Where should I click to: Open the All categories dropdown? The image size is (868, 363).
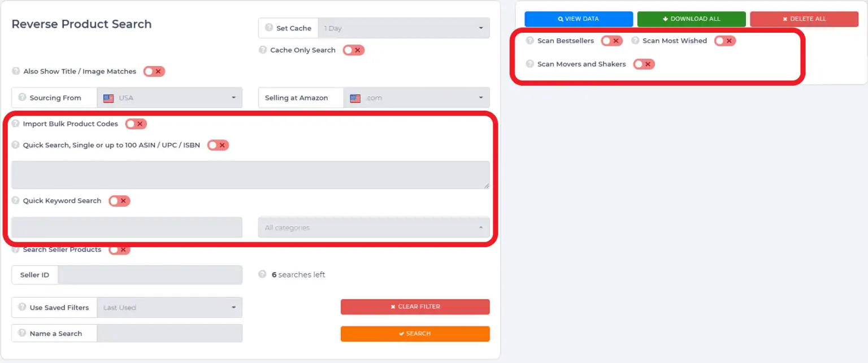pyautogui.click(x=374, y=228)
